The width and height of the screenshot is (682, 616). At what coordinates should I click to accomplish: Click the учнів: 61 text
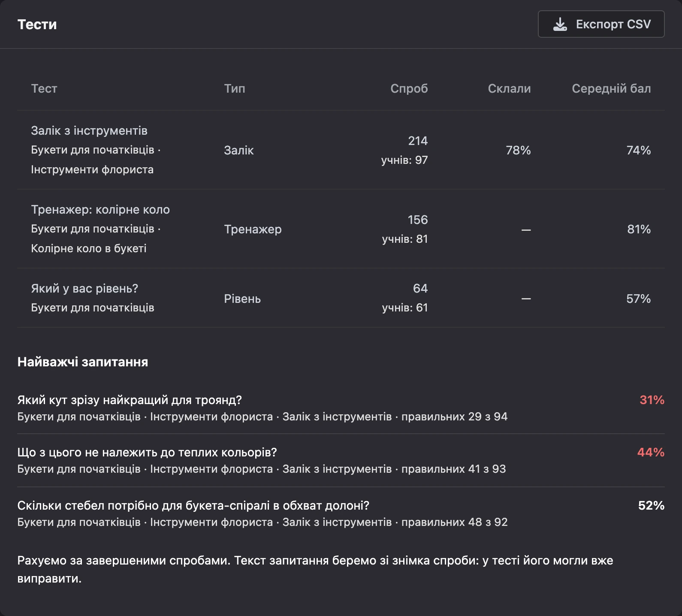(405, 308)
